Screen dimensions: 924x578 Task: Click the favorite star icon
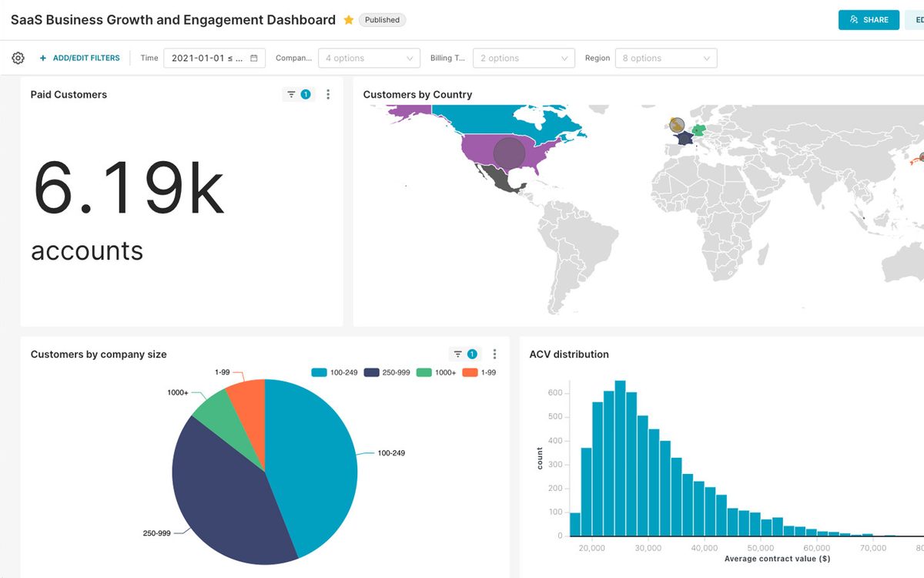349,20
